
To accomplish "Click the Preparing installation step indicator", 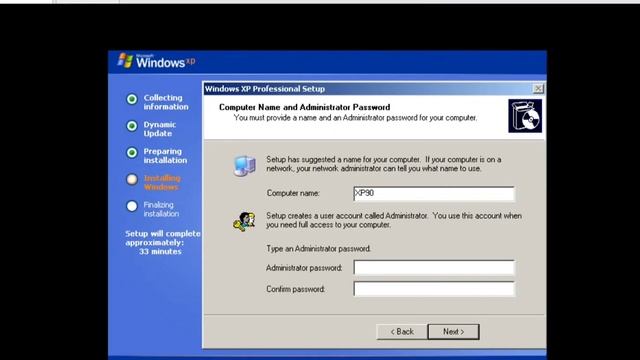I will [x=132, y=153].
